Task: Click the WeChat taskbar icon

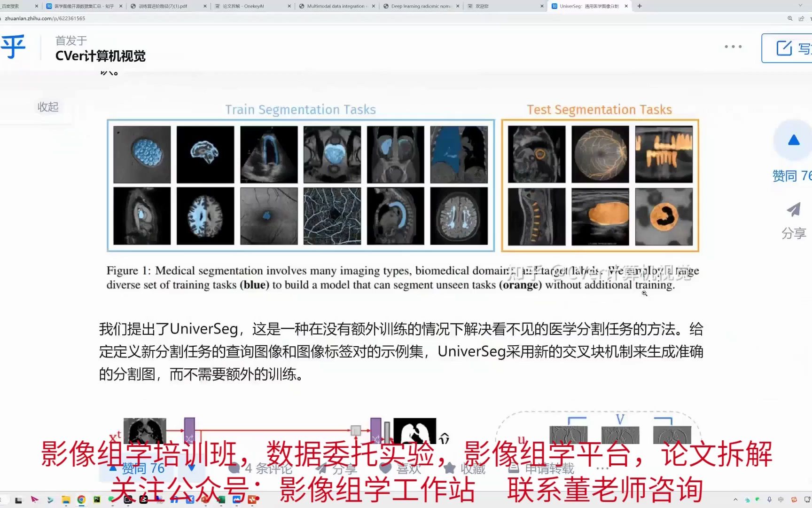Action: (x=112, y=500)
